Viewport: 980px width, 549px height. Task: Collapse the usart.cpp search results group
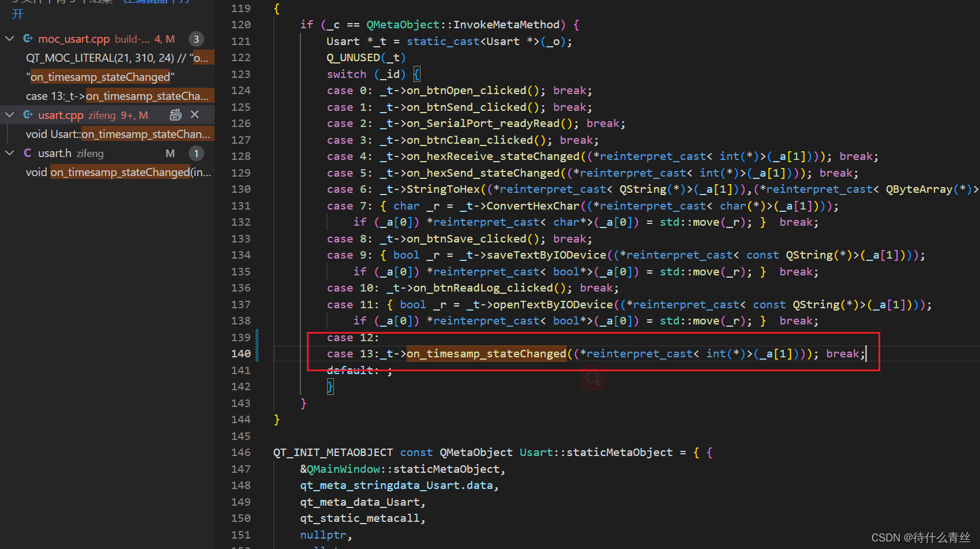9,115
